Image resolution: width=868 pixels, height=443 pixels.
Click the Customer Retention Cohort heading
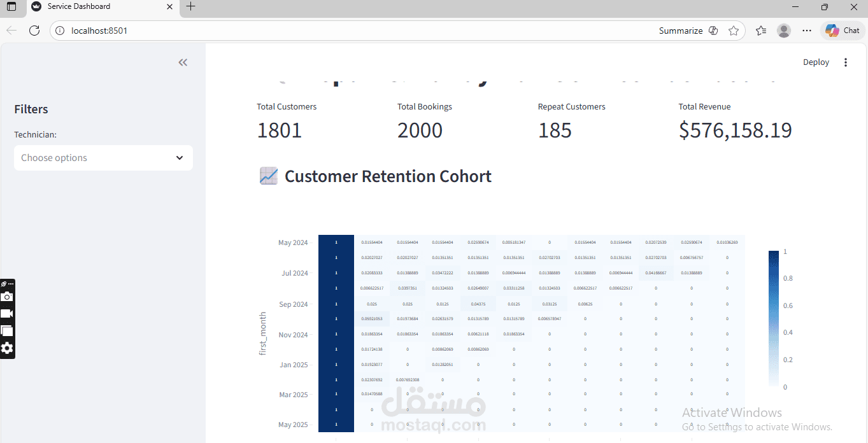pos(388,176)
